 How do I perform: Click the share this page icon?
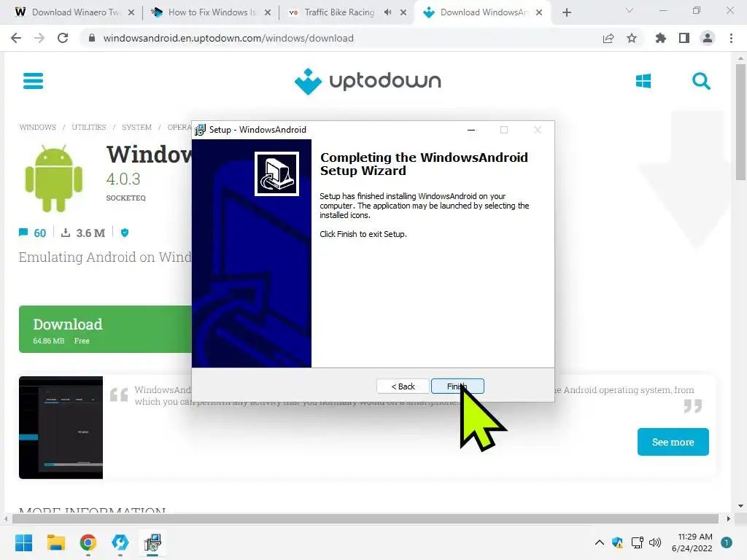(x=608, y=38)
